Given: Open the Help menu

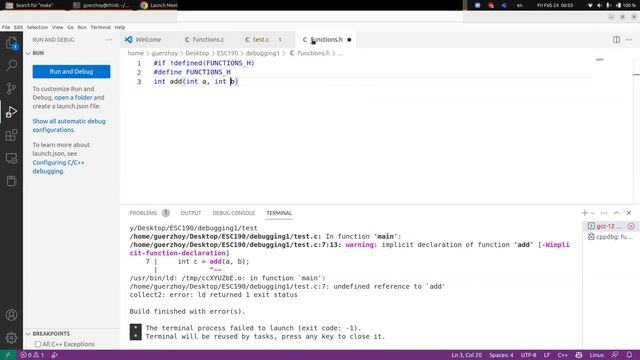Looking at the screenshot, I should 120,27.
